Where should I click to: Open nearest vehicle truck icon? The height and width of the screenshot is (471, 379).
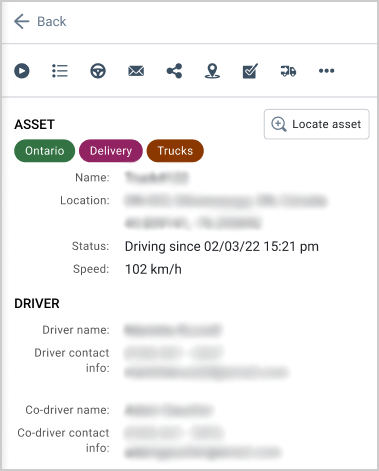coord(288,71)
